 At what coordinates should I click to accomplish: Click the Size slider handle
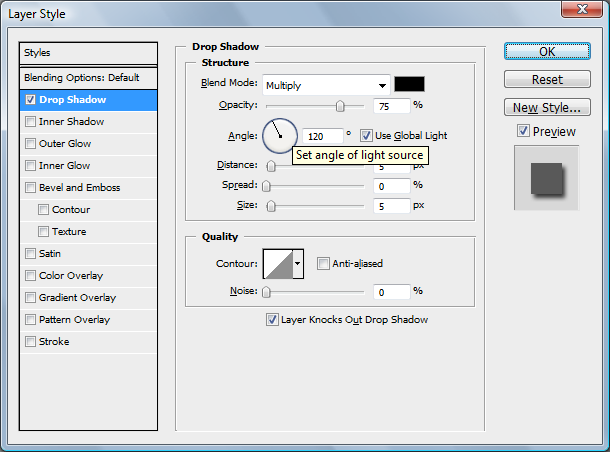(271, 206)
